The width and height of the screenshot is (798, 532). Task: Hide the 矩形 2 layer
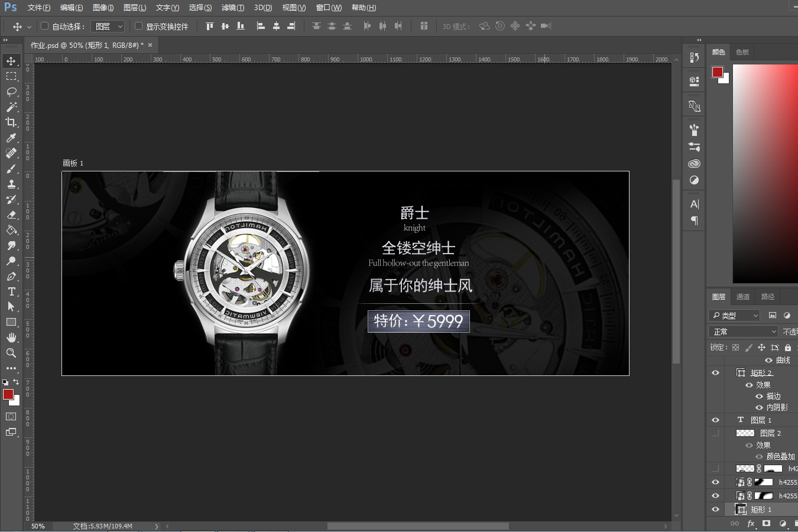(715, 373)
